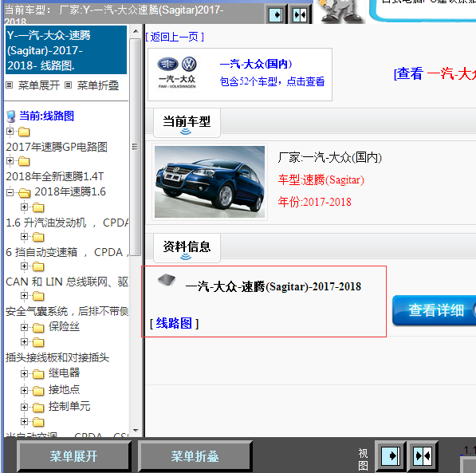Select tree item 2017年速腾GP电路图

(57, 147)
